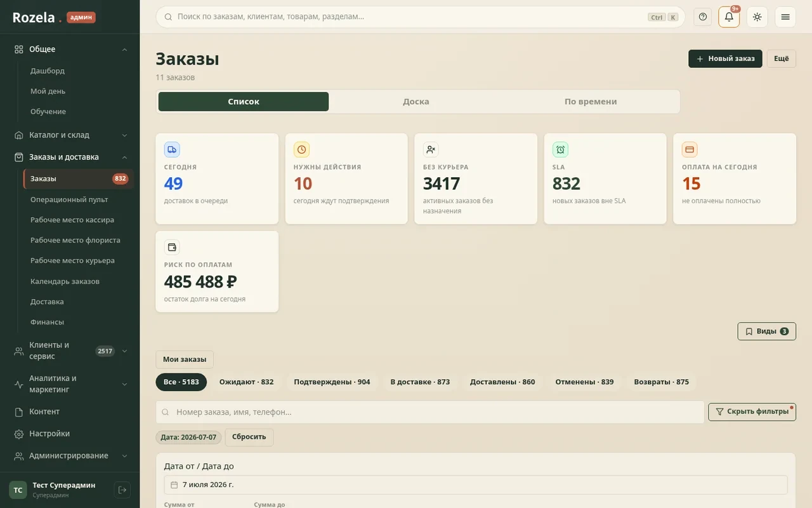Switch to the Список view tab

(x=244, y=102)
